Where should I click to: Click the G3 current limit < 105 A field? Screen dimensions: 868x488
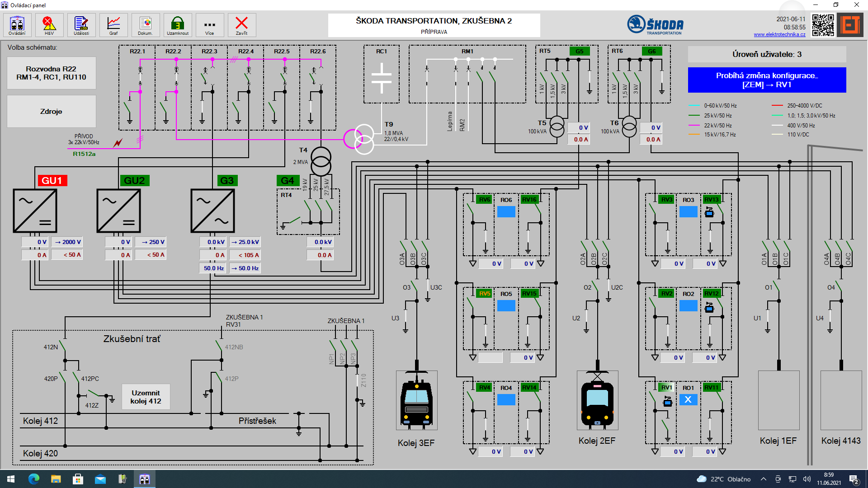pyautogui.click(x=245, y=255)
